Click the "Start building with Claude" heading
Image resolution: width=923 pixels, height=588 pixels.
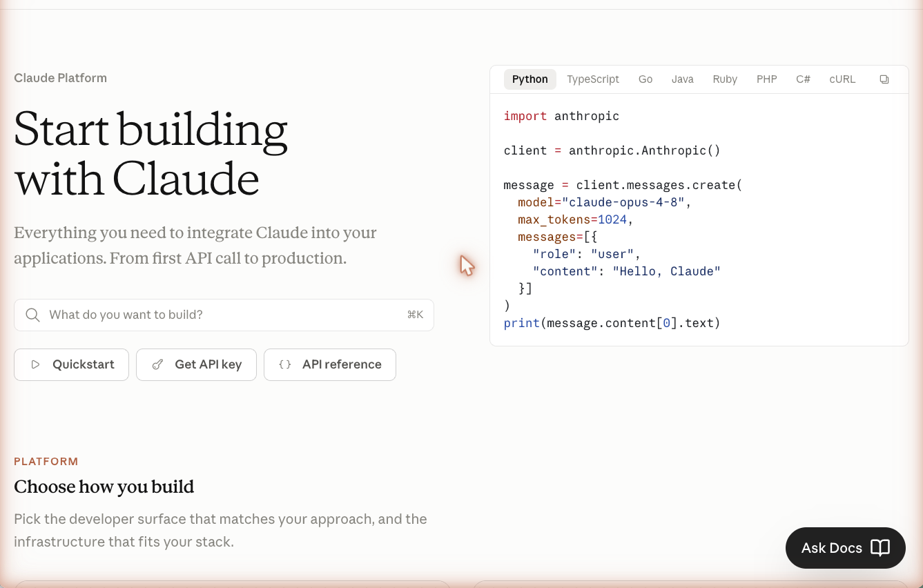point(150,154)
